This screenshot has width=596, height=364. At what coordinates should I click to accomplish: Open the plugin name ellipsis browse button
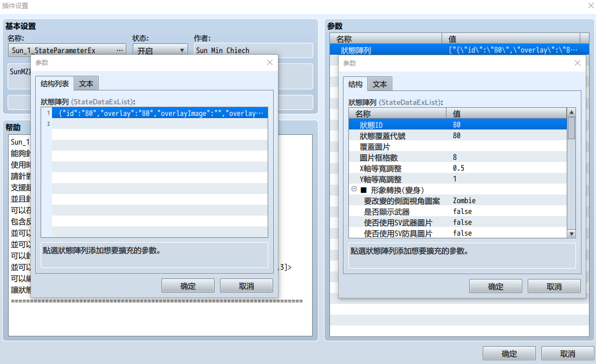pyautogui.click(x=120, y=50)
